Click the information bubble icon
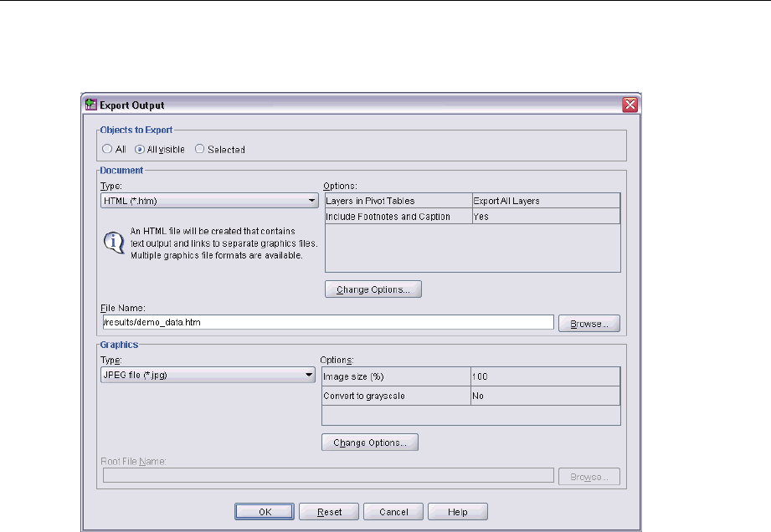 point(114,243)
